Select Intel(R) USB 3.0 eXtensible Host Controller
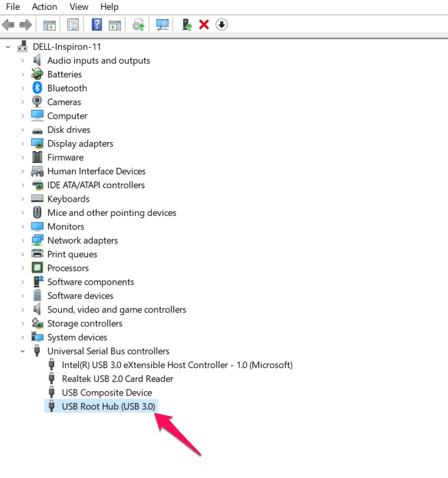Screen dimensions: 448x478 (x=177, y=365)
